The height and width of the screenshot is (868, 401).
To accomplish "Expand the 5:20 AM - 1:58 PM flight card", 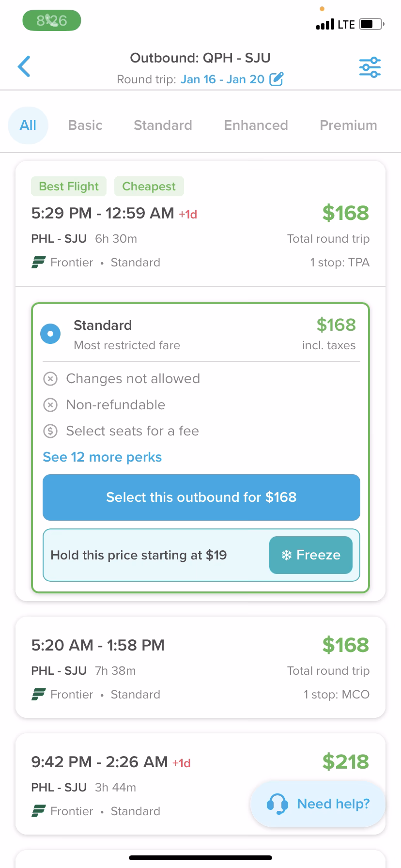I will coord(200,667).
